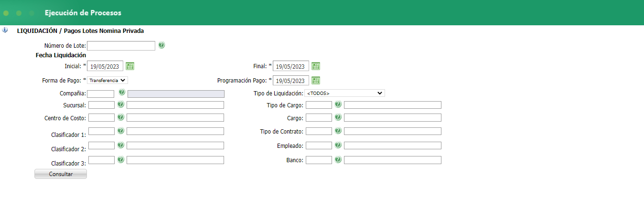Focus the Banco description field

click(x=393, y=160)
